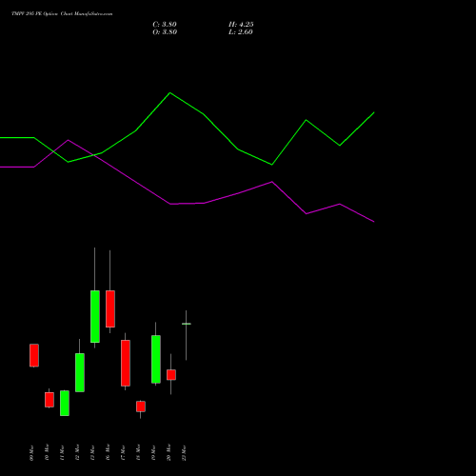Select the red candle for 09 Mar
The width and height of the screenshot is (476, 476).
point(34,355)
